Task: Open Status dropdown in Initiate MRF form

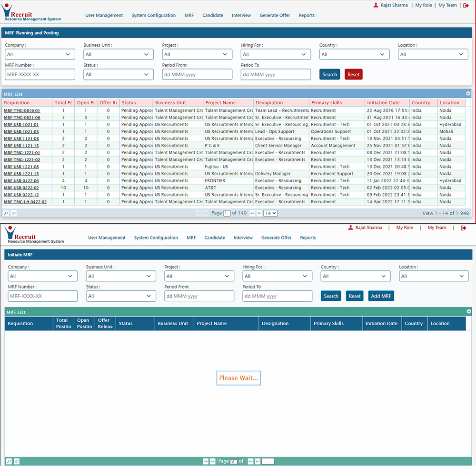Action: tap(121, 296)
